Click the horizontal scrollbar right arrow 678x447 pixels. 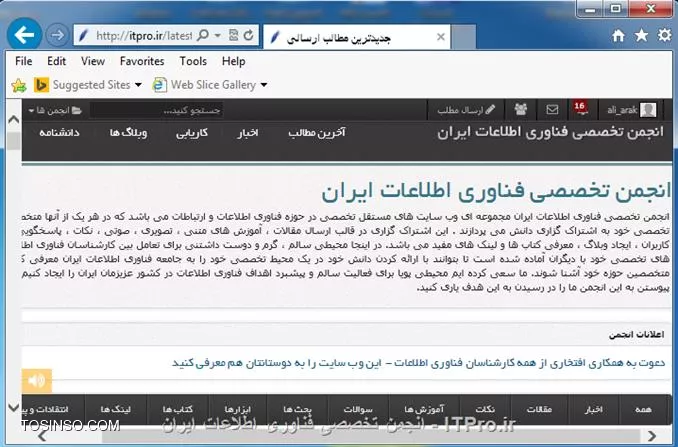point(652,436)
